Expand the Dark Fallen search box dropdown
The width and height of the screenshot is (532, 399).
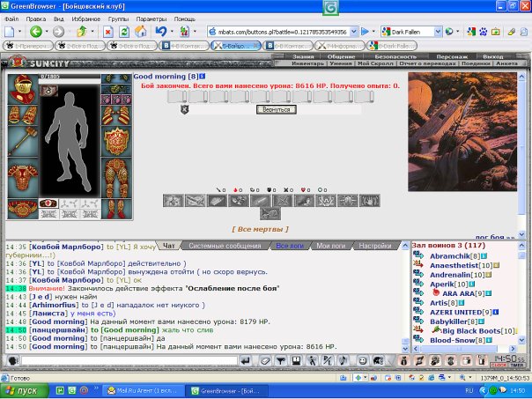click(x=438, y=32)
